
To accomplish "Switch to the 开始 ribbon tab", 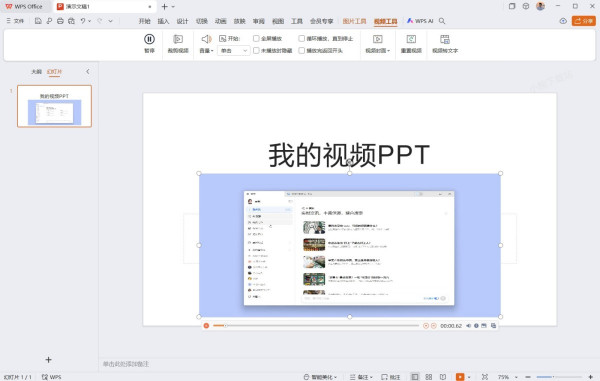I will click(144, 21).
